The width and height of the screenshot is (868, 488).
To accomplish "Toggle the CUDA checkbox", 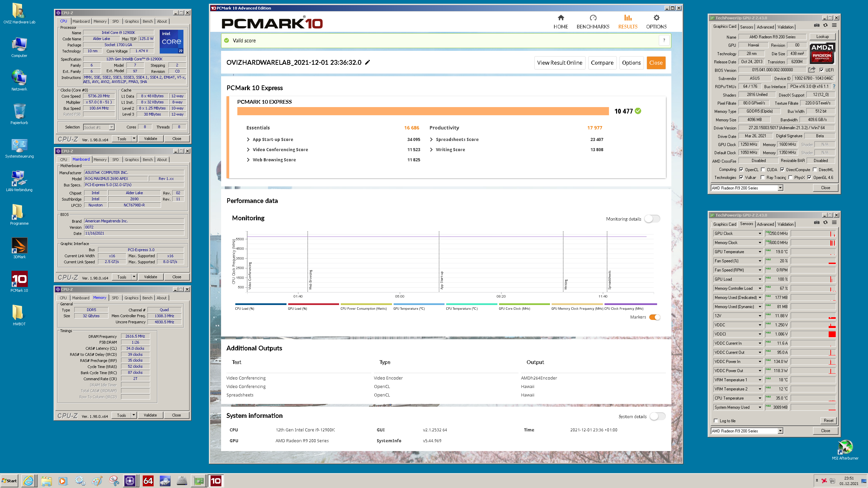I will pos(763,169).
